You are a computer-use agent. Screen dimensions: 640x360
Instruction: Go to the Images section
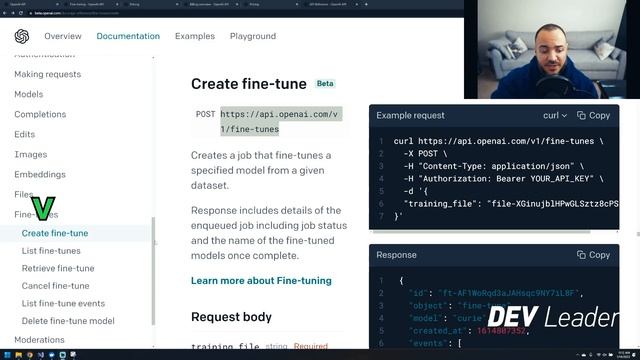[x=31, y=154]
